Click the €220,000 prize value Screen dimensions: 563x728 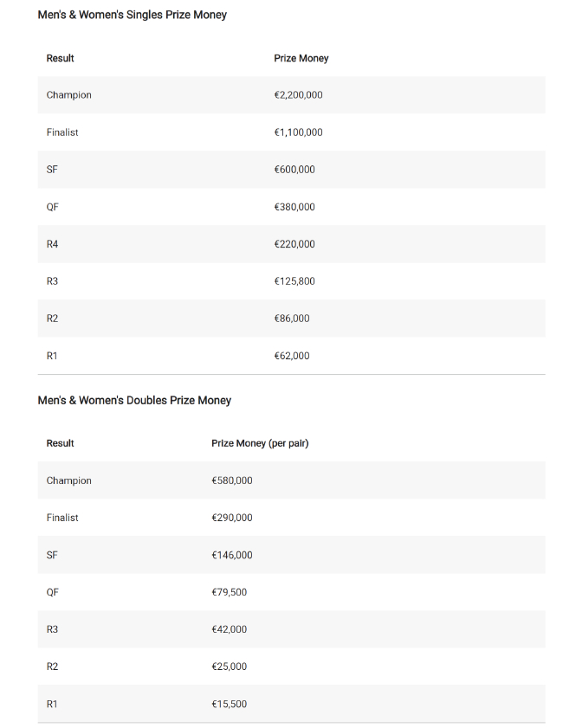pos(294,244)
